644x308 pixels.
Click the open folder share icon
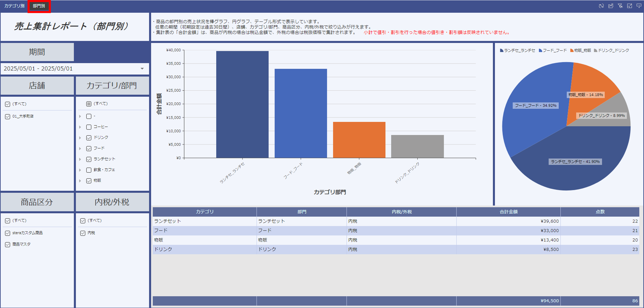pos(611,6)
